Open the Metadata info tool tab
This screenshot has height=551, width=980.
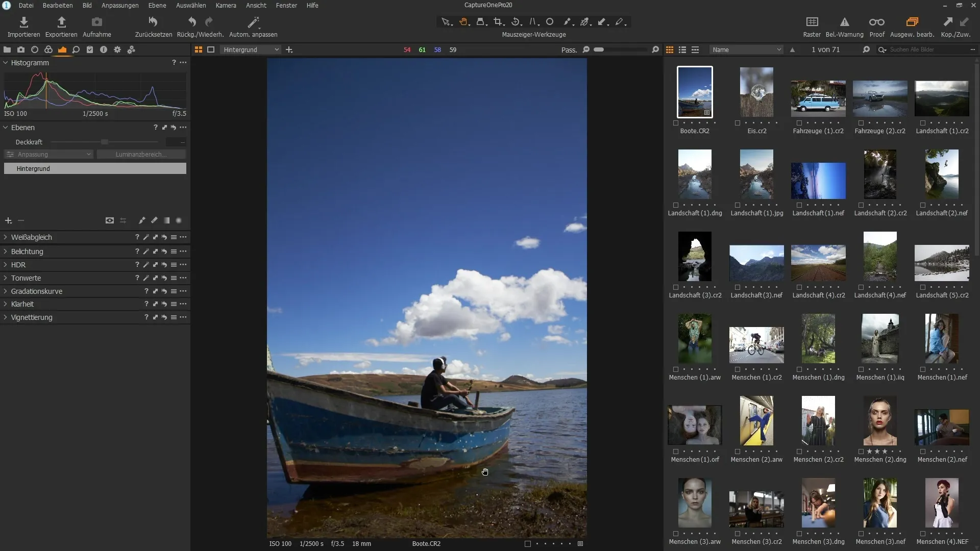104,49
